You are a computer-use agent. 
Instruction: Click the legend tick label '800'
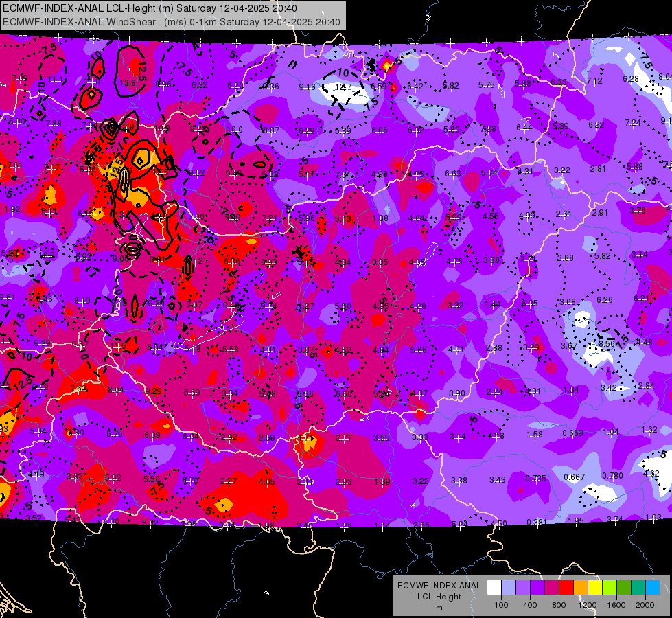click(x=559, y=605)
